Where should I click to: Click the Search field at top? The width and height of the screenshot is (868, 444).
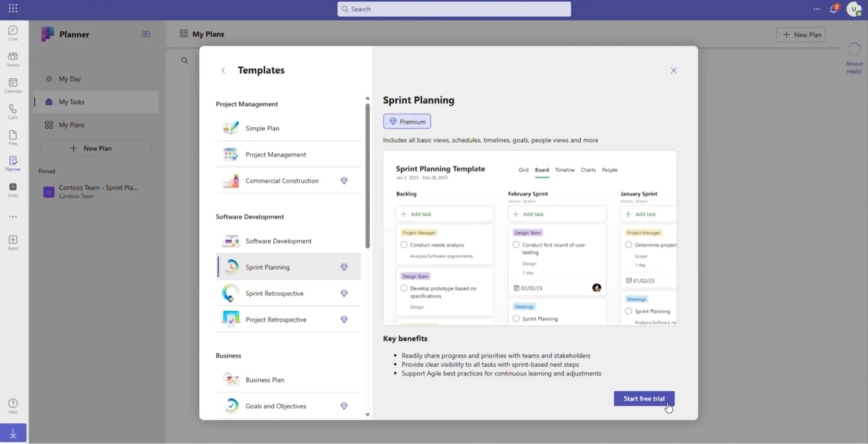pyautogui.click(x=454, y=9)
